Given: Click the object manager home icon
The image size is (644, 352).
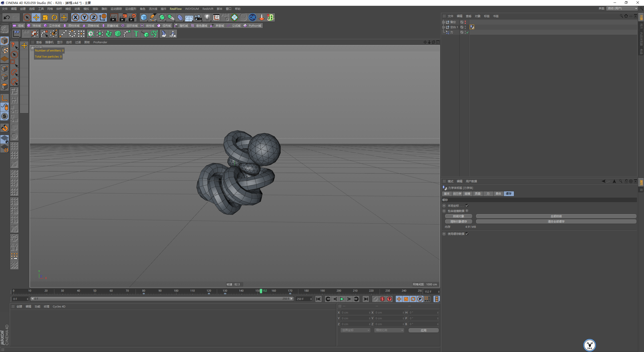Looking at the screenshot, I should [x=626, y=16].
